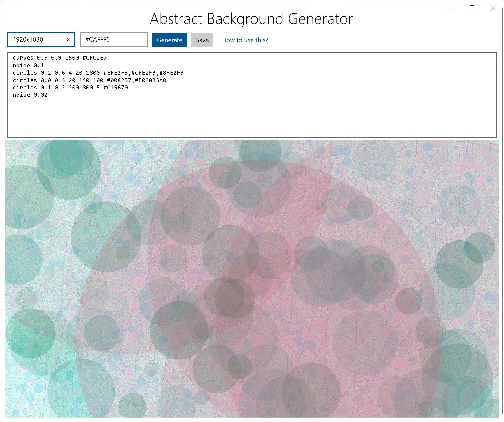Click the 'curves 0.5 0.9 1500 #CFC2E7' line
The width and height of the screenshot is (504, 422).
point(60,57)
